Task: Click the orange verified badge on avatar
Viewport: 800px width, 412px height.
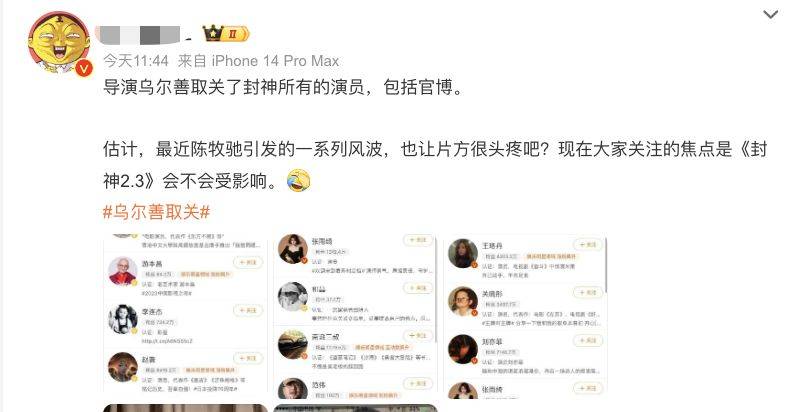Action: point(84,68)
